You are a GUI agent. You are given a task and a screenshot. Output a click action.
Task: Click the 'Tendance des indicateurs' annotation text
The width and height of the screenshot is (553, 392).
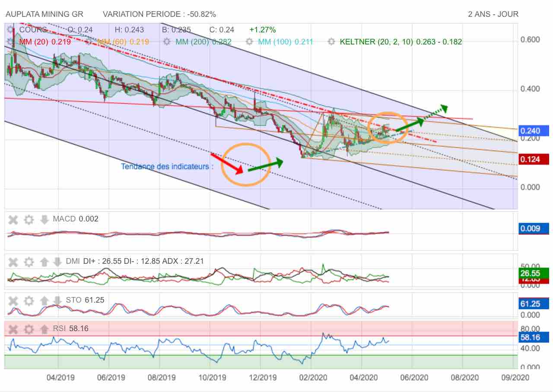pyautogui.click(x=167, y=166)
